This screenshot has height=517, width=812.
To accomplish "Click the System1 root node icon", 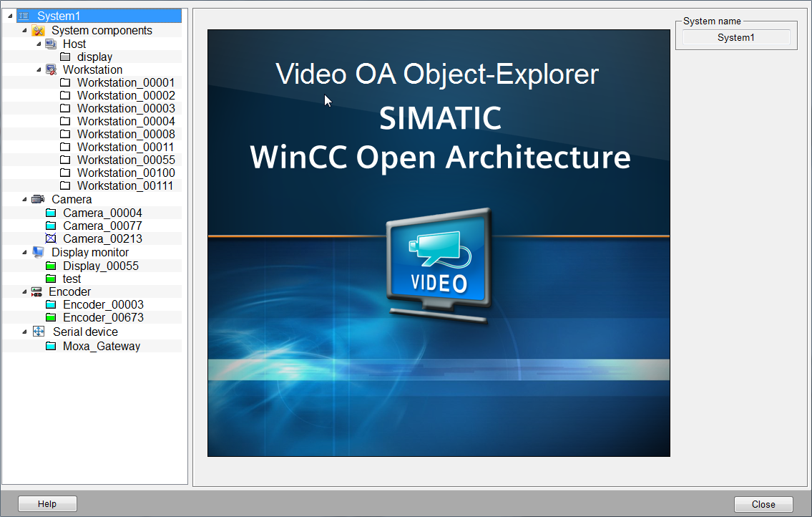I will click(24, 16).
